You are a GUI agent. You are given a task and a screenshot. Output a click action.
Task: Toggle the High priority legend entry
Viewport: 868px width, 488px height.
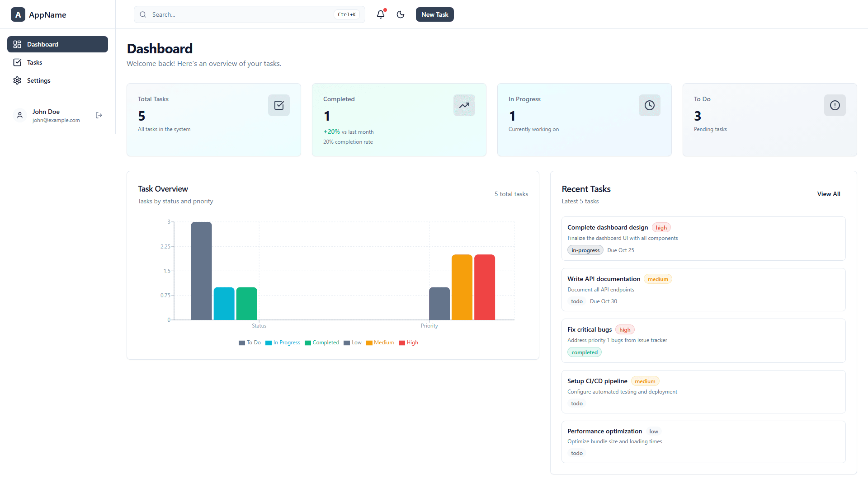coord(408,343)
